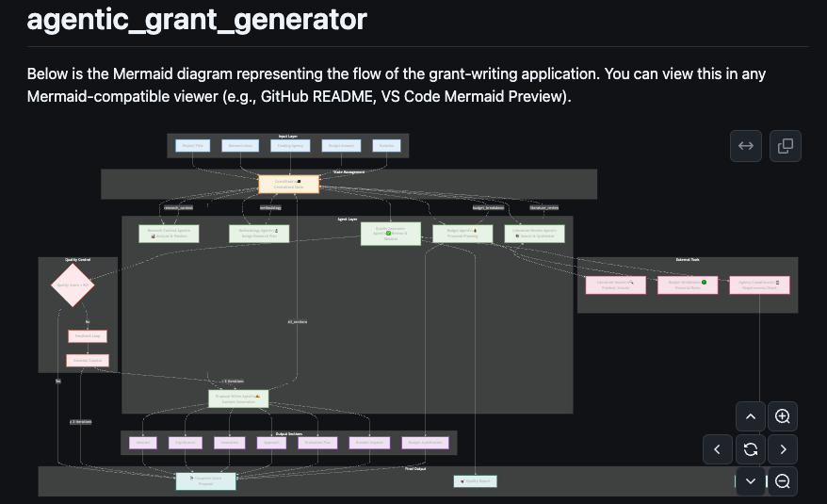Click the 'literature_review' edge label

point(544,208)
